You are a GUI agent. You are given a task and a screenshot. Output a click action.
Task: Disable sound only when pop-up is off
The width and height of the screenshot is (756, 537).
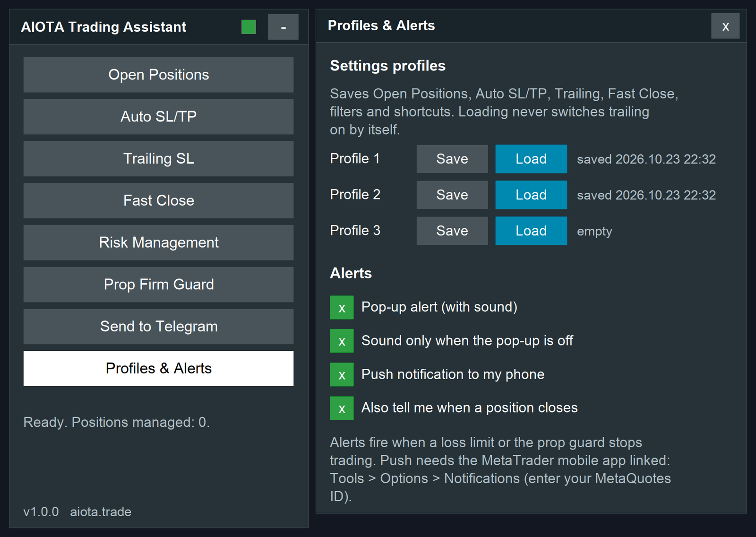coord(342,341)
